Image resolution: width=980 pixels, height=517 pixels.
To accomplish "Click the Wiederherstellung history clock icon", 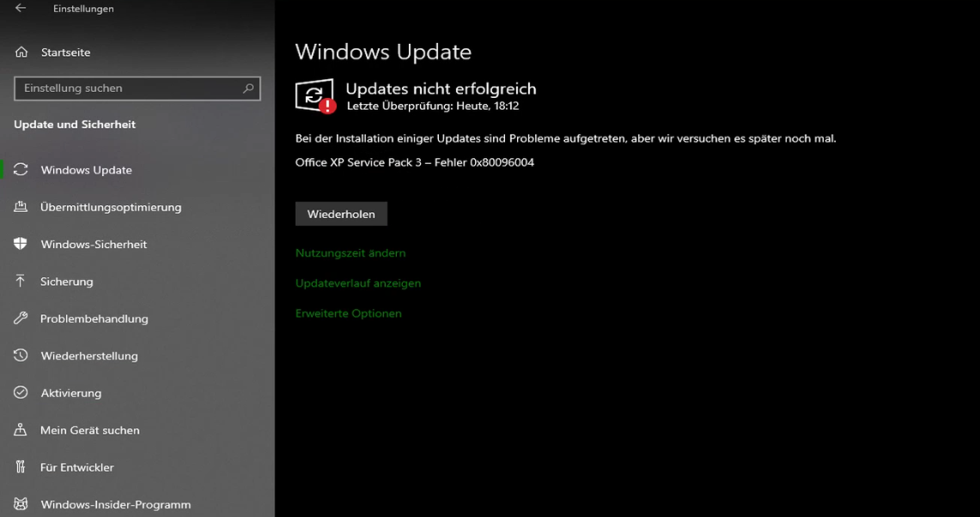I will click(x=21, y=355).
